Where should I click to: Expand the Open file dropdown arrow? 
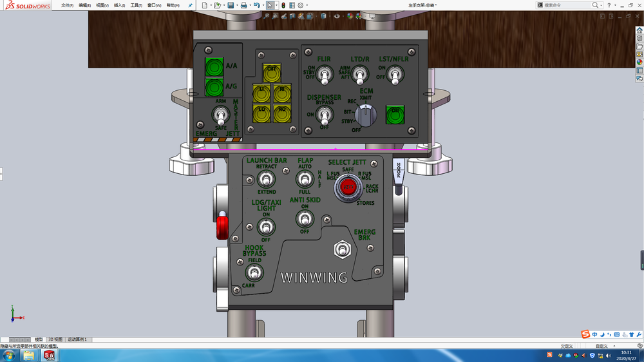tap(224, 5)
